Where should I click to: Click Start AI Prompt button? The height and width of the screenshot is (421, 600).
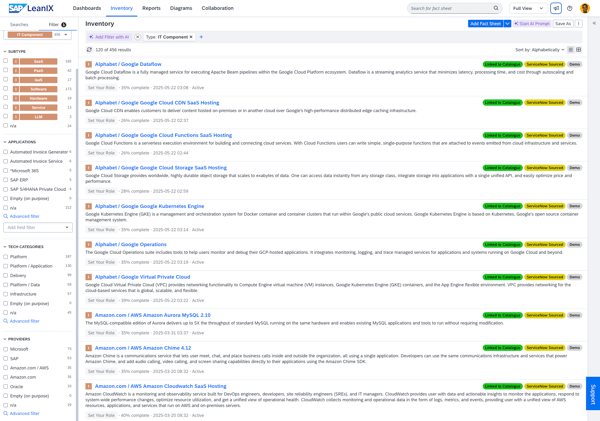click(532, 24)
